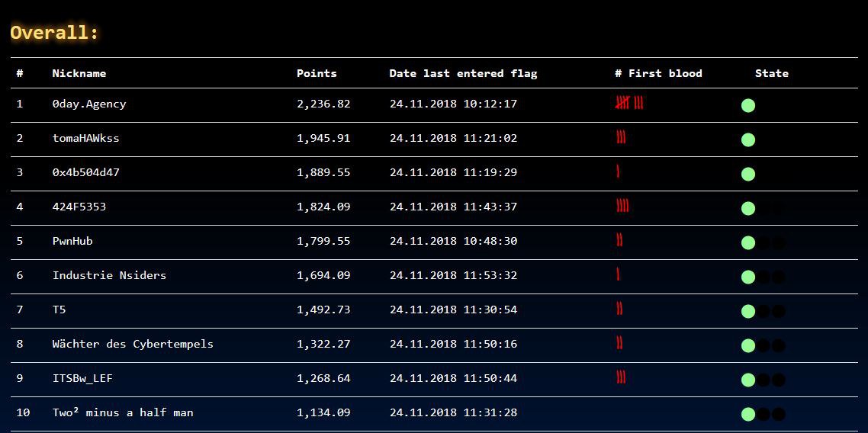Select the green status circle for 0x4b504d47
Image resolution: width=868 pixels, height=433 pixels.
coord(748,175)
